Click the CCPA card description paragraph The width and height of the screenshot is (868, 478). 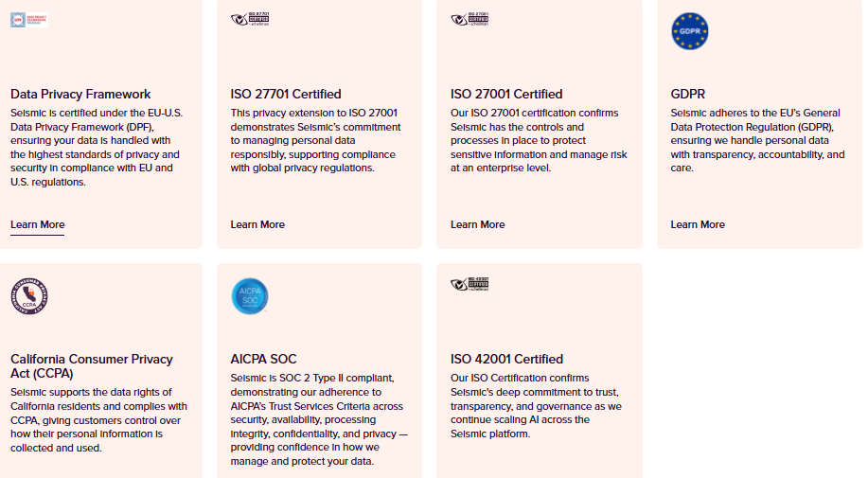coord(98,420)
